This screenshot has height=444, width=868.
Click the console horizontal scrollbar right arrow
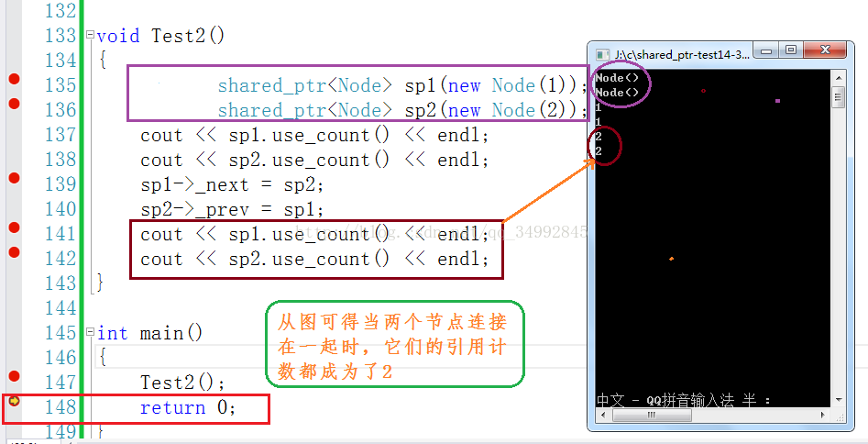tap(824, 415)
